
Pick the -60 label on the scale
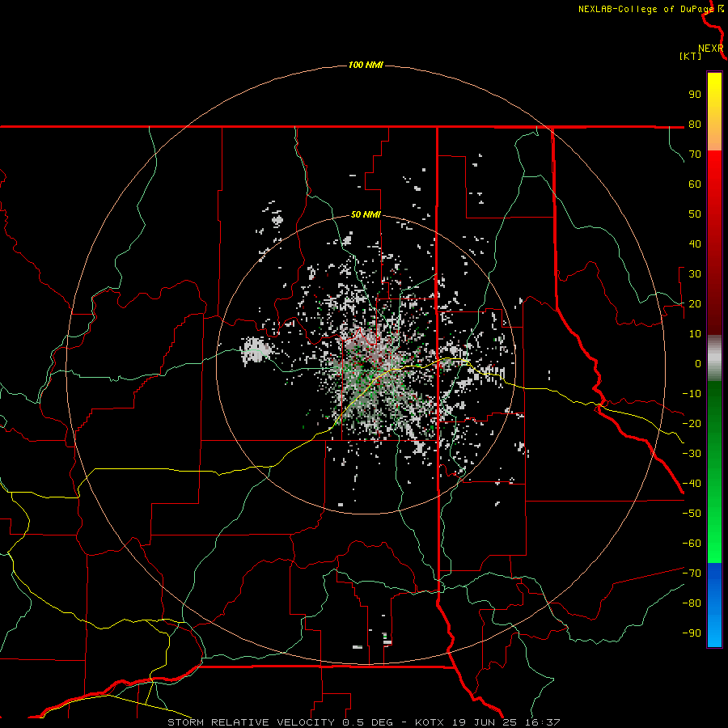692,544
